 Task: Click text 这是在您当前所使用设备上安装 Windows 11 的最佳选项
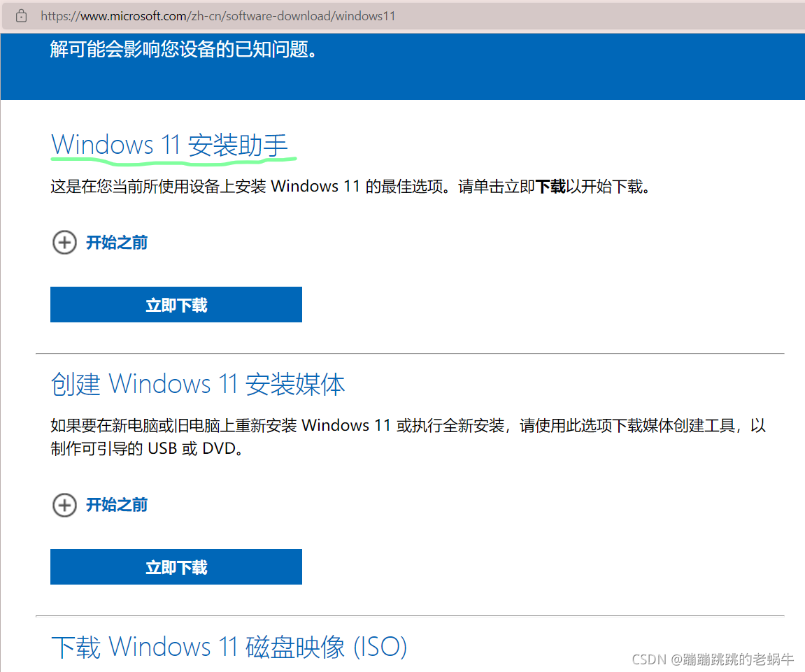click(246, 186)
